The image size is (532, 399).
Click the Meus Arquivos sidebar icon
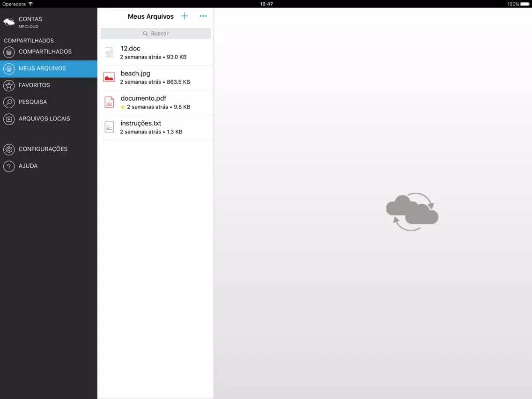coord(9,69)
